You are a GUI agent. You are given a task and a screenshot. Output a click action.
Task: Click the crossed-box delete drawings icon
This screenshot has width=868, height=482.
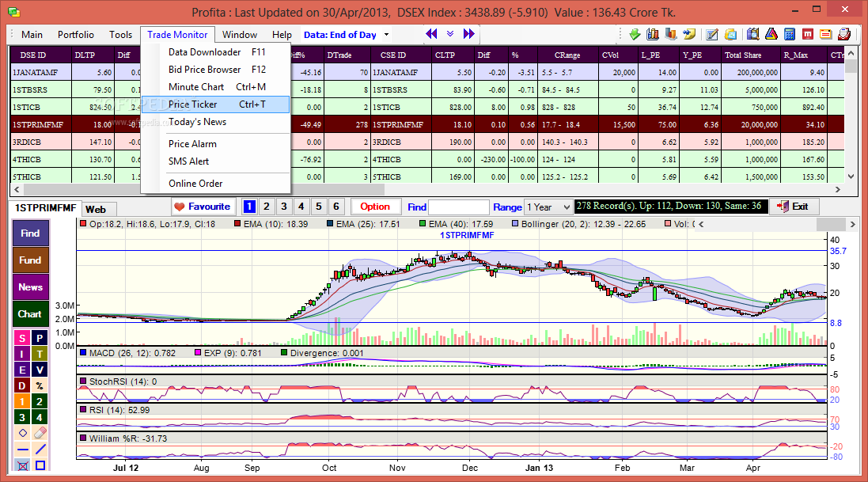[23, 465]
